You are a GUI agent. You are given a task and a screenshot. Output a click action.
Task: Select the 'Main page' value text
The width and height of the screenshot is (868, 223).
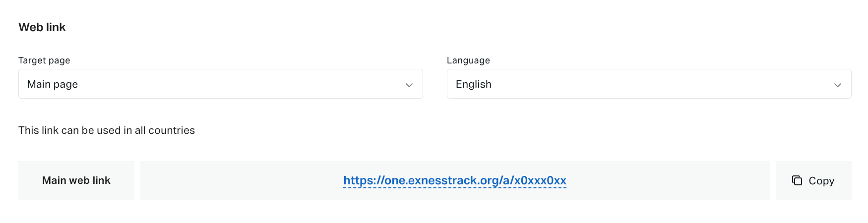[53, 84]
